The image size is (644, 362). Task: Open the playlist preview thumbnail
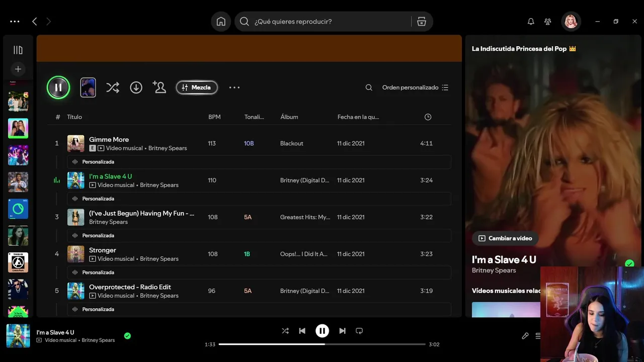(x=88, y=87)
